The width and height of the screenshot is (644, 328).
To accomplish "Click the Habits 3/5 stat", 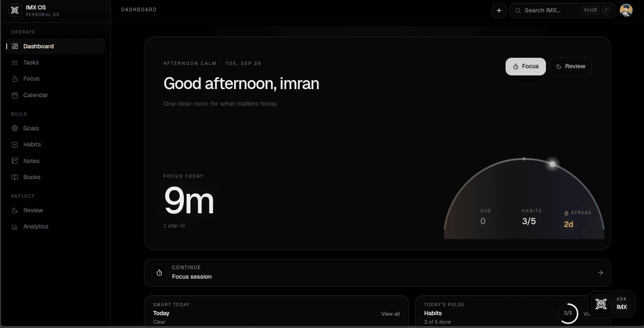I will click(x=529, y=221).
